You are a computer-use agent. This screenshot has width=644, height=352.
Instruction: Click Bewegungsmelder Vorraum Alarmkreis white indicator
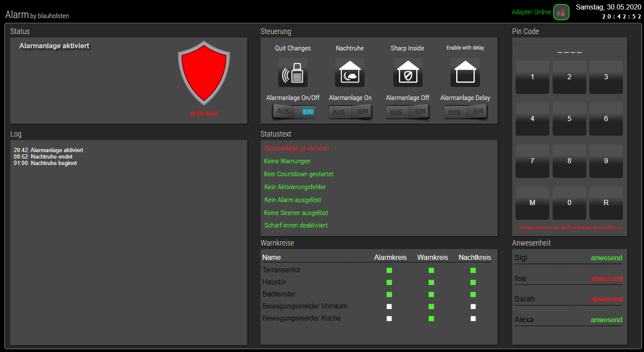[389, 306]
